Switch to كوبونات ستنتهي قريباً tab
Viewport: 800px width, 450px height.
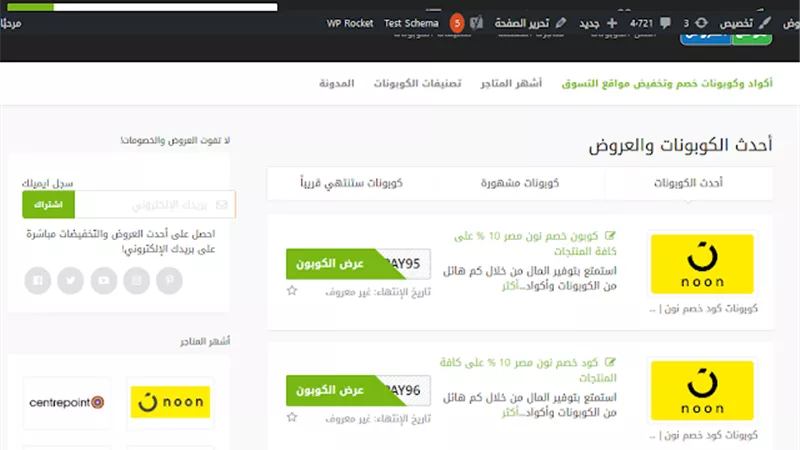352,183
